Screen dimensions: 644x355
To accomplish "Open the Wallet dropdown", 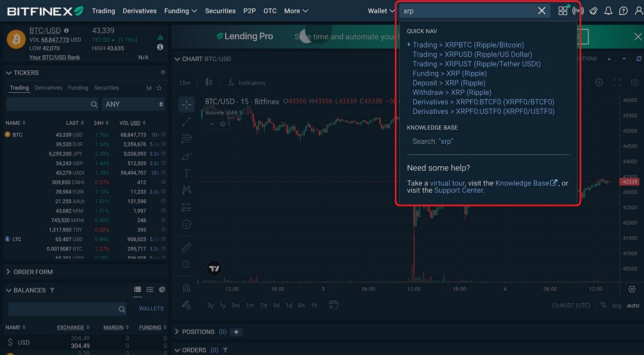I will [x=382, y=11].
